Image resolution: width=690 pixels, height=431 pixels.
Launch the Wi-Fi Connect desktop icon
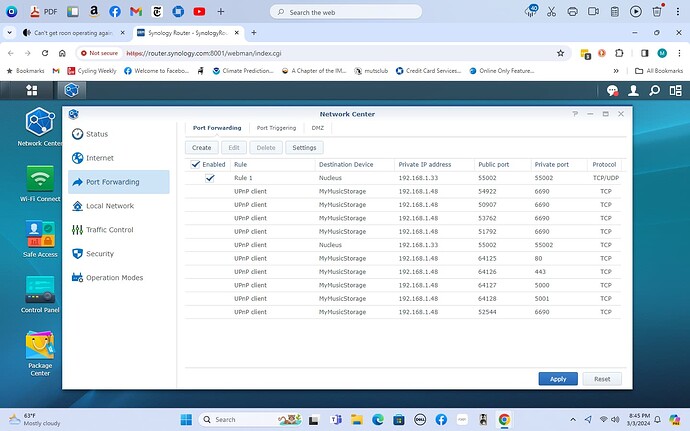pyautogui.click(x=40, y=184)
